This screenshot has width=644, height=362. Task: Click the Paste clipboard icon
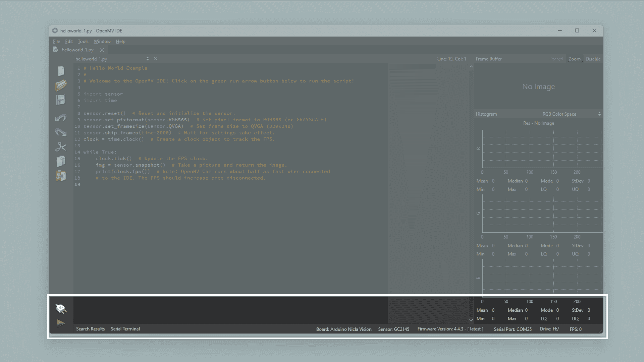click(61, 176)
